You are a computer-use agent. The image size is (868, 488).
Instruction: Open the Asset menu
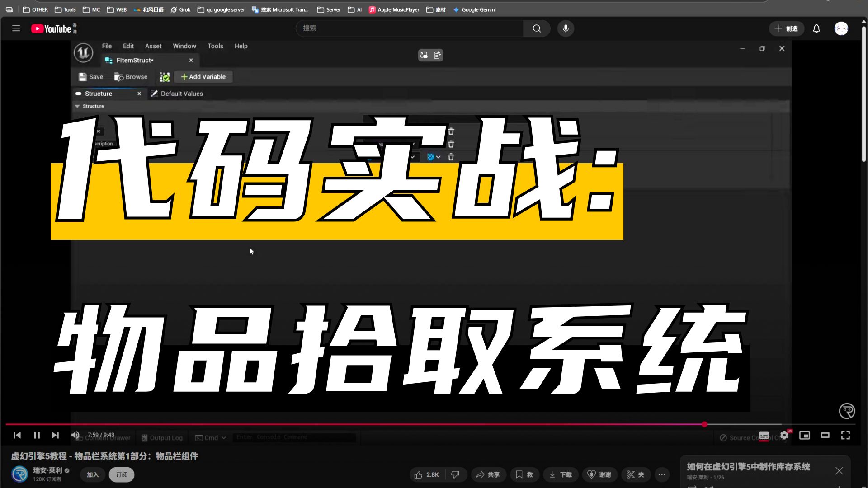[153, 46]
